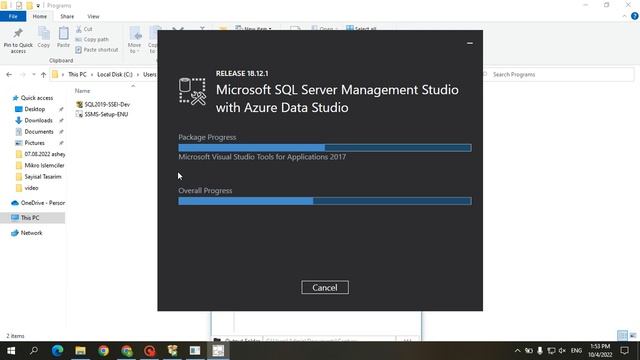Image resolution: width=640 pixels, height=360 pixels.
Task: Open taskbar search
Action: 34,351
